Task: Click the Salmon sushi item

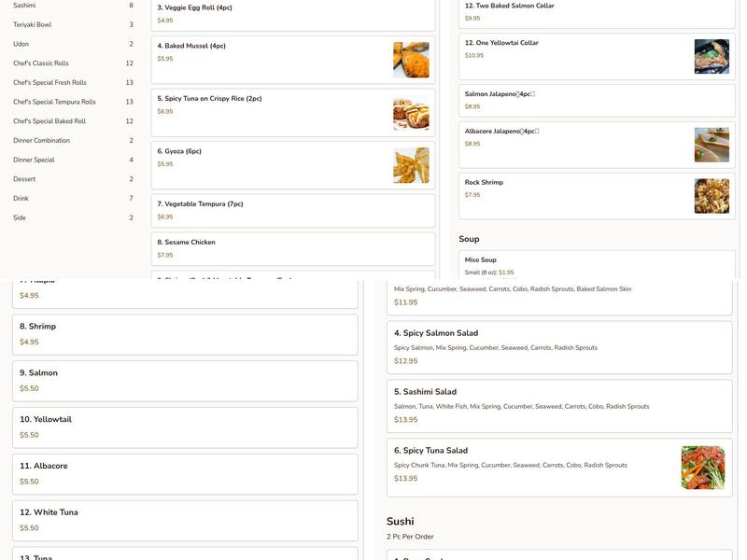Action: [184, 377]
